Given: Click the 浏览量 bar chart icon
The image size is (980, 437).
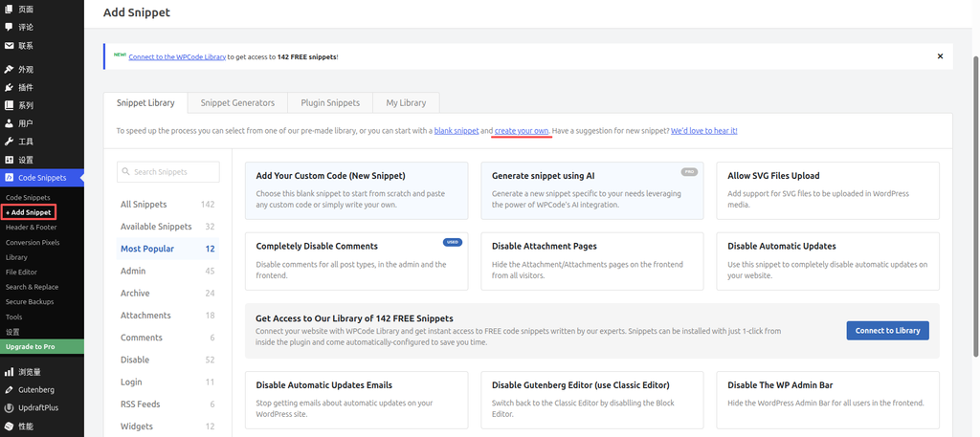Looking at the screenshot, I should (x=9, y=372).
